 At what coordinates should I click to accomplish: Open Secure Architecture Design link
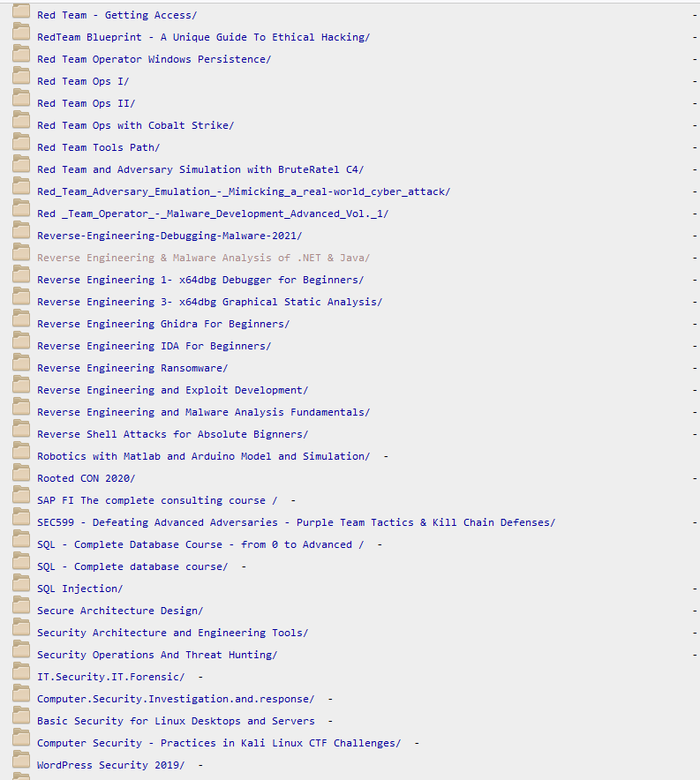120,611
